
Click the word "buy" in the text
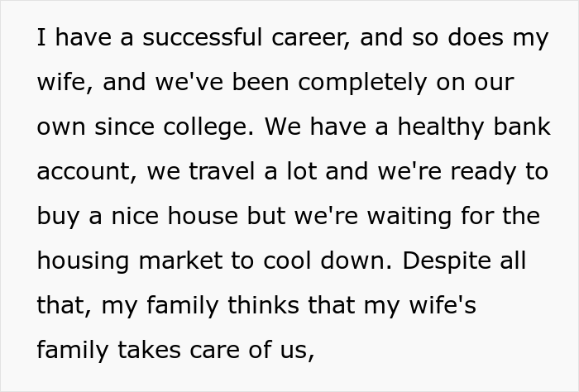58,217
